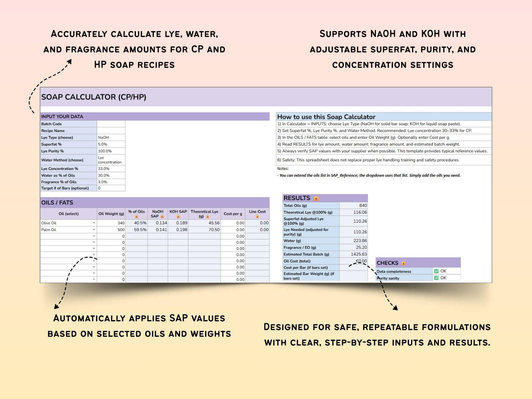Viewport: 532px width, 399px height.
Task: Click the Batch Code input cell
Action: tap(111, 124)
